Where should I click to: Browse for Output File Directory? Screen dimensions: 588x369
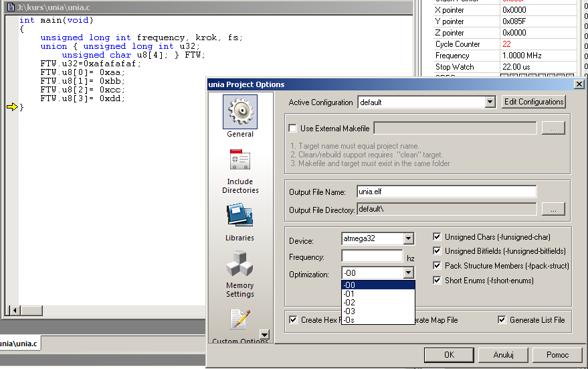point(553,210)
